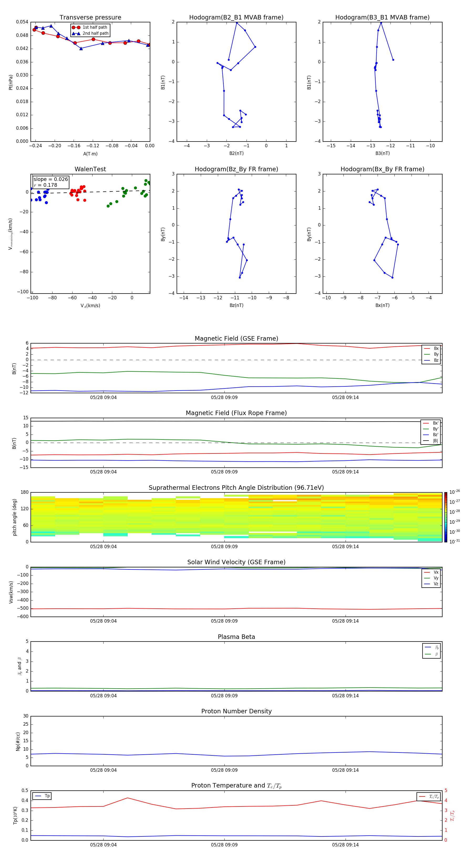
Task: Click the Proton Number Density title
Action: click(236, 711)
